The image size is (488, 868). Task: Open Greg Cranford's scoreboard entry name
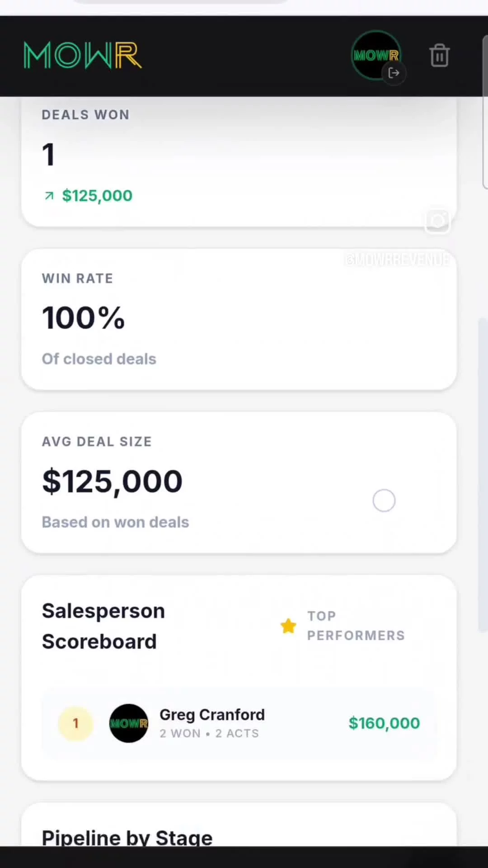(x=212, y=715)
